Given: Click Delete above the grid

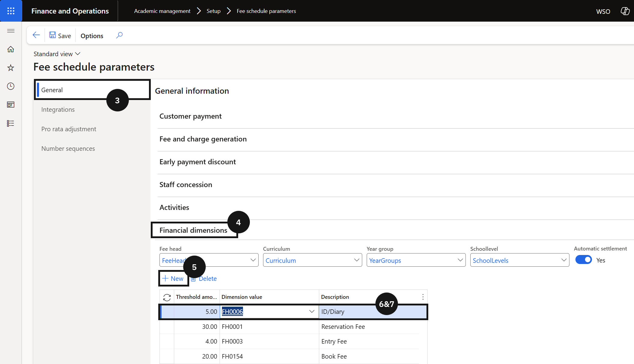Looking at the screenshot, I should [204, 279].
